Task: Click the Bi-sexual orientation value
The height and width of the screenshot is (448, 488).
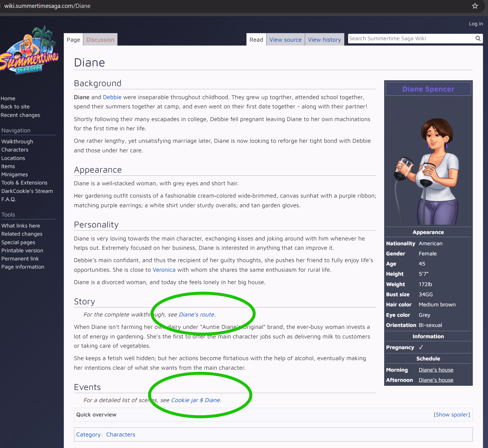Action: coord(430,325)
